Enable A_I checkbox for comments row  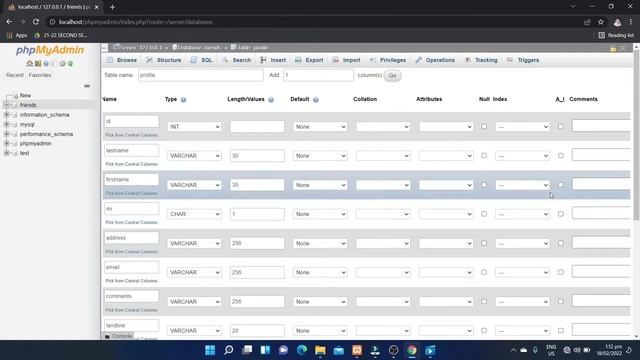pyautogui.click(x=561, y=301)
